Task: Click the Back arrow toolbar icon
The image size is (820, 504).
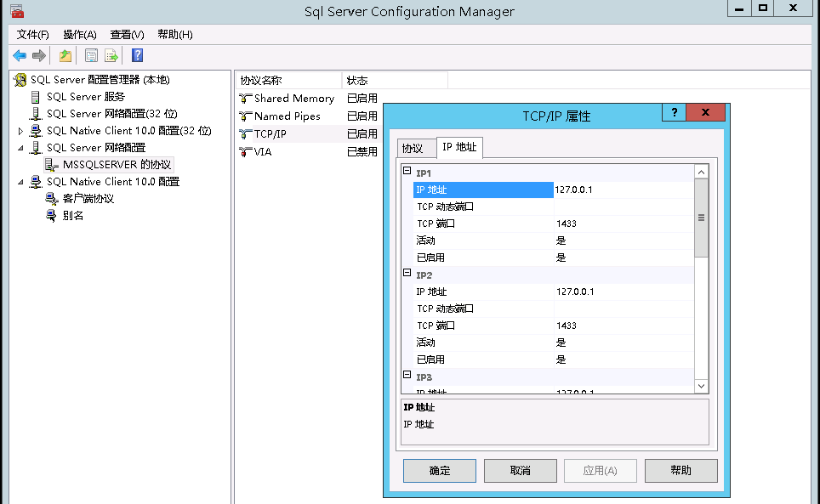Action: pyautogui.click(x=20, y=55)
